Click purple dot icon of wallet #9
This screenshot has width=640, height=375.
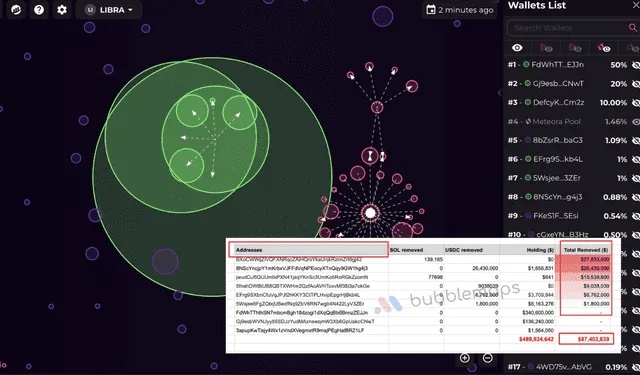point(528,215)
